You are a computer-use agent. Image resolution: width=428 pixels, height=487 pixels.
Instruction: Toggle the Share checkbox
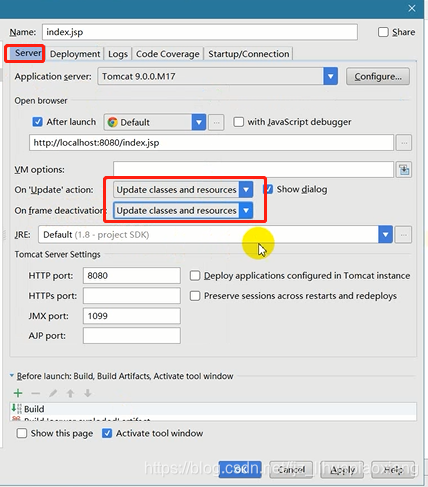click(383, 32)
